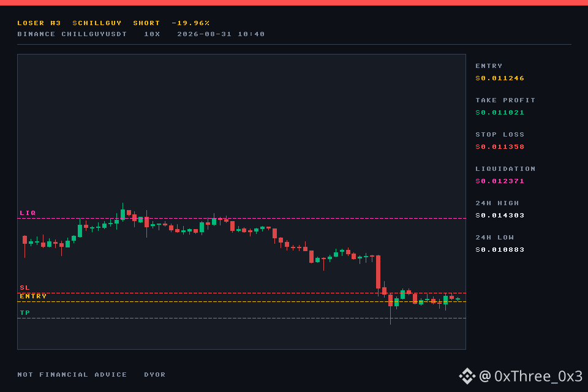Click the 'NOT FINANCIAL ADVICE' footer text

[x=72, y=375]
